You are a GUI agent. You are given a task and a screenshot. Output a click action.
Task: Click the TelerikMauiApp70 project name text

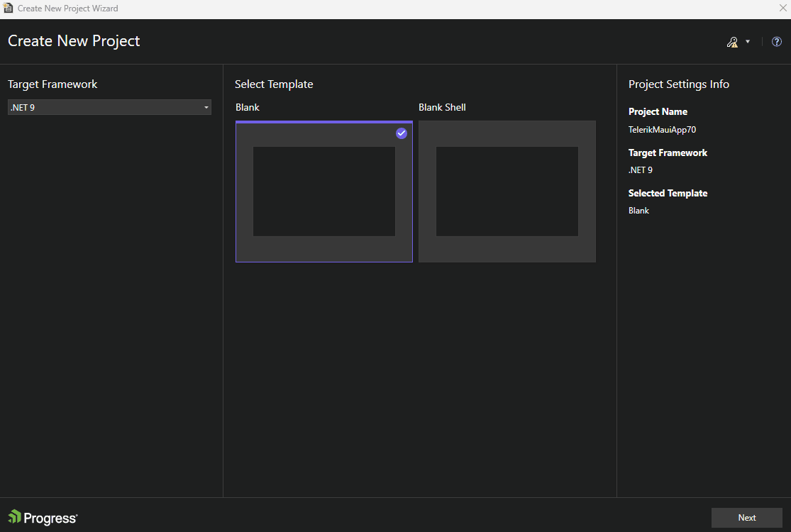662,130
